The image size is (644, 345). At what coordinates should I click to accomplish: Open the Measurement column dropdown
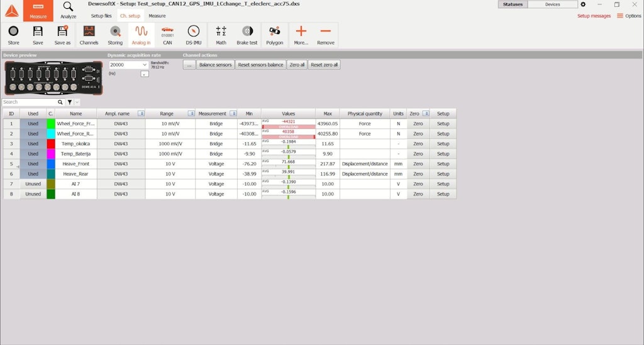[x=233, y=114]
